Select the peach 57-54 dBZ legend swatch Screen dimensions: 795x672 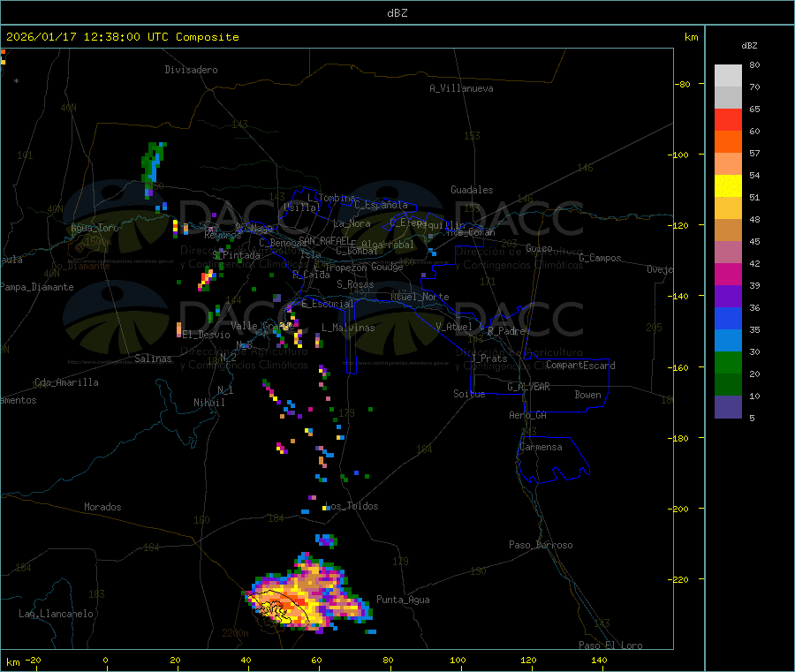point(728,164)
